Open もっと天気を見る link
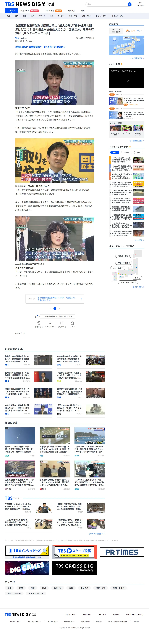 (137, 58)
